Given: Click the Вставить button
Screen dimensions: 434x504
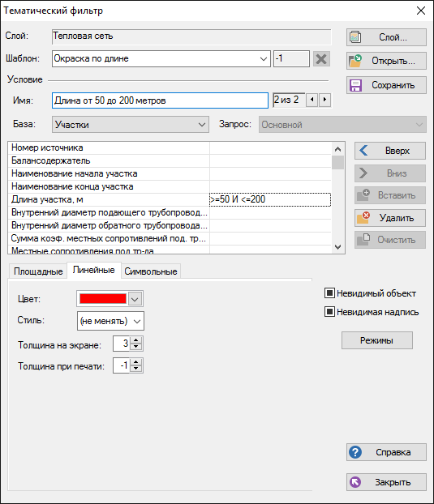Looking at the screenshot, I should click(x=390, y=195).
